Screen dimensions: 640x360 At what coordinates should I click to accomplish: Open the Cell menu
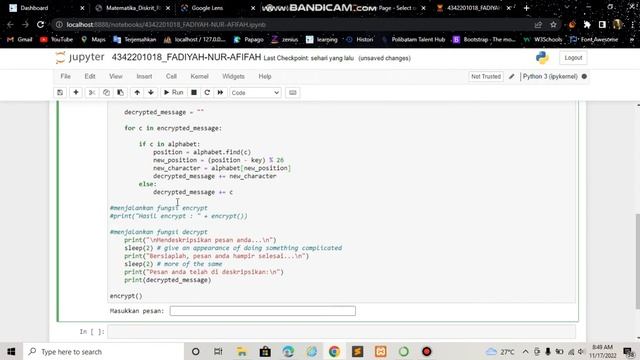click(171, 76)
